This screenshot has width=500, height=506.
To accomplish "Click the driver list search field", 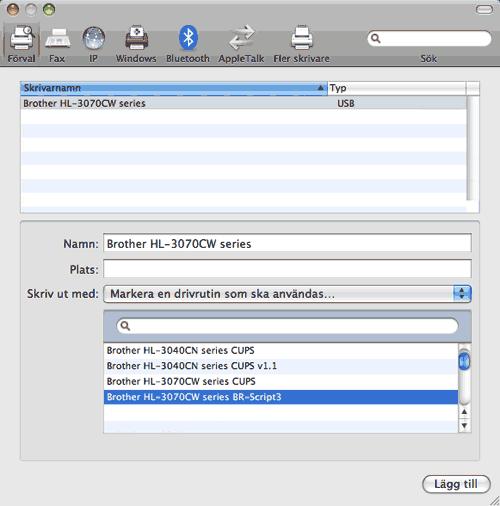I will coord(287,326).
